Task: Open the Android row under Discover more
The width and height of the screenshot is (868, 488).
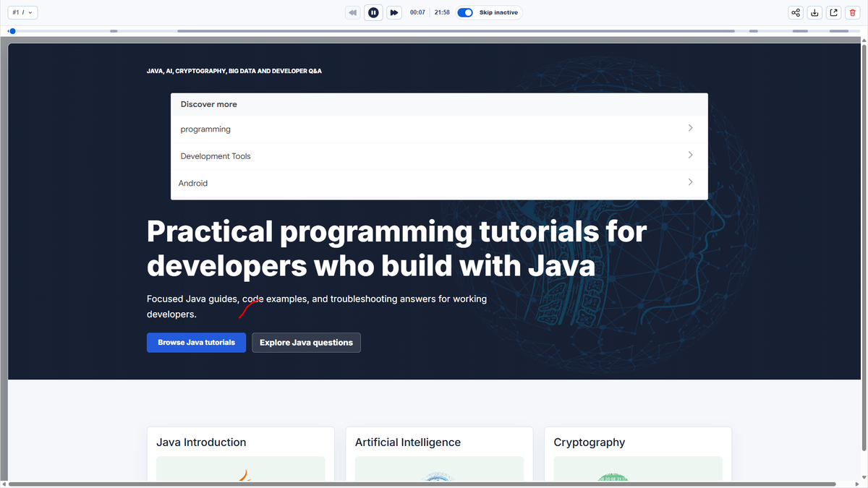Action: pyautogui.click(x=439, y=184)
